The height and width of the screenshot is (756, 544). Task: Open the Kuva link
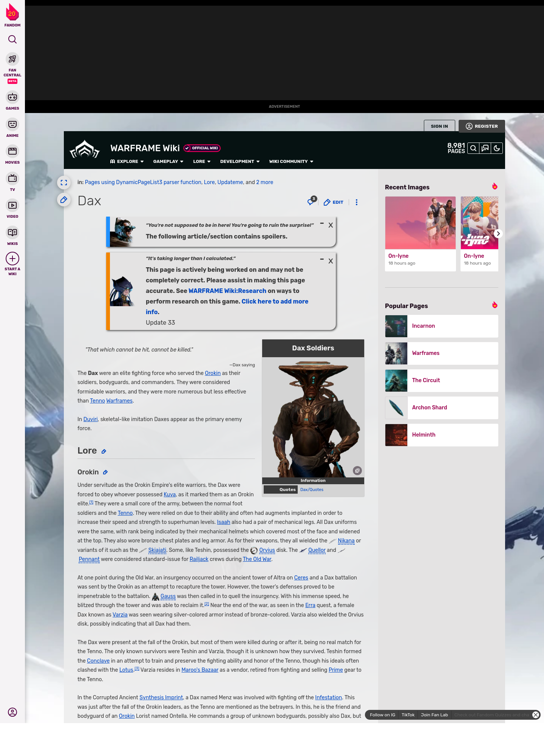[170, 494]
